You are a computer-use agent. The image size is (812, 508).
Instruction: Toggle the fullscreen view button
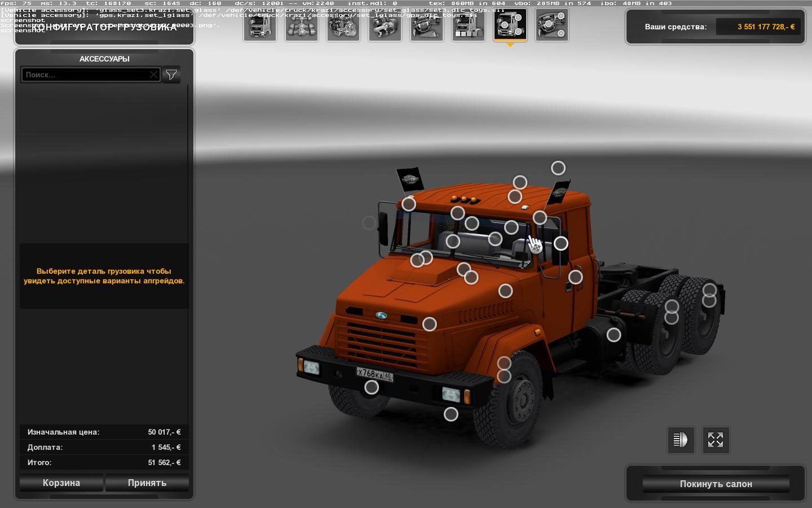point(716,440)
